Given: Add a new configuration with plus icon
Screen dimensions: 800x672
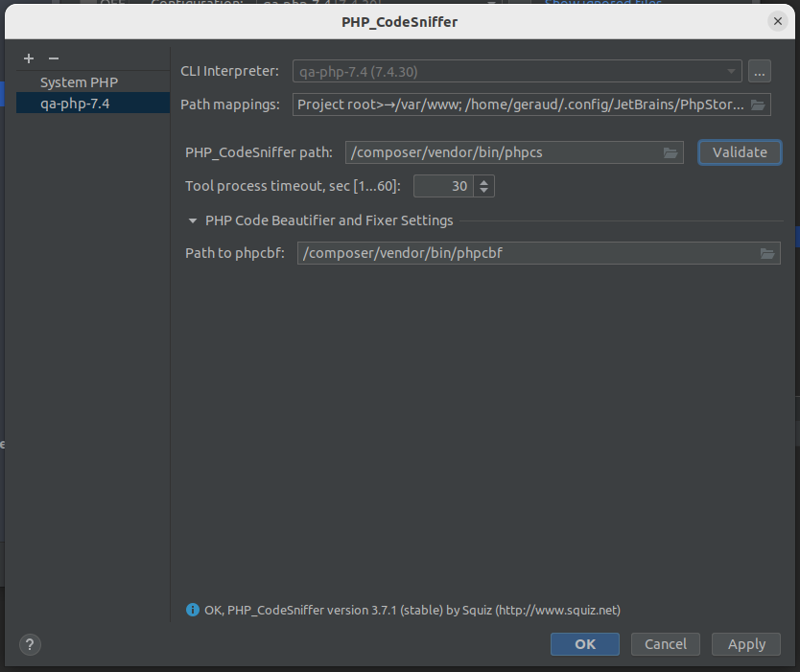Looking at the screenshot, I should pyautogui.click(x=29, y=58).
